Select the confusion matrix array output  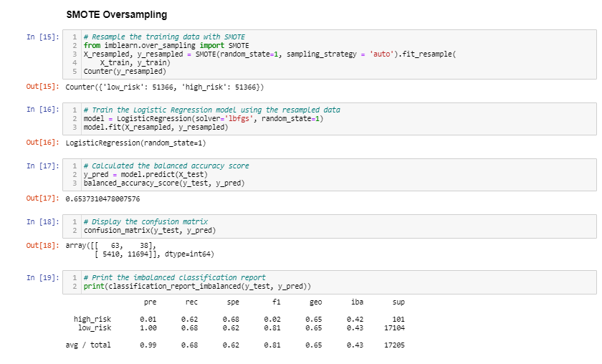click(140, 249)
